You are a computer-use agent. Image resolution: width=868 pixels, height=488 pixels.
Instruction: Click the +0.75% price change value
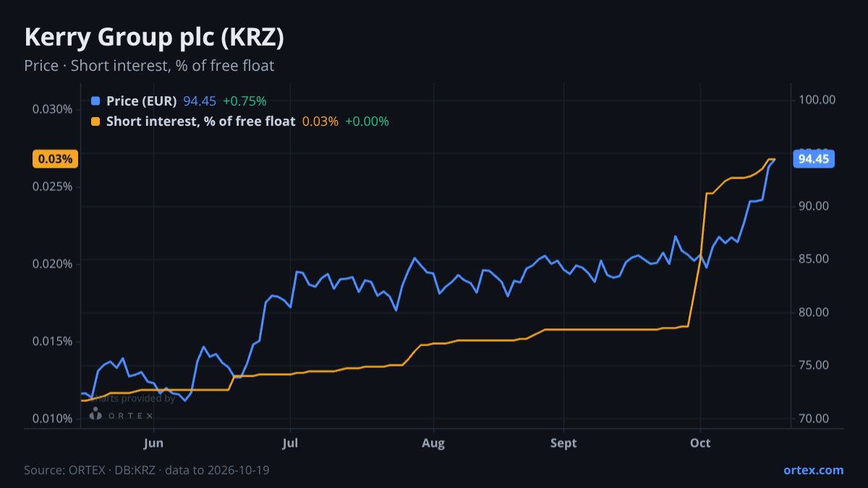click(244, 101)
